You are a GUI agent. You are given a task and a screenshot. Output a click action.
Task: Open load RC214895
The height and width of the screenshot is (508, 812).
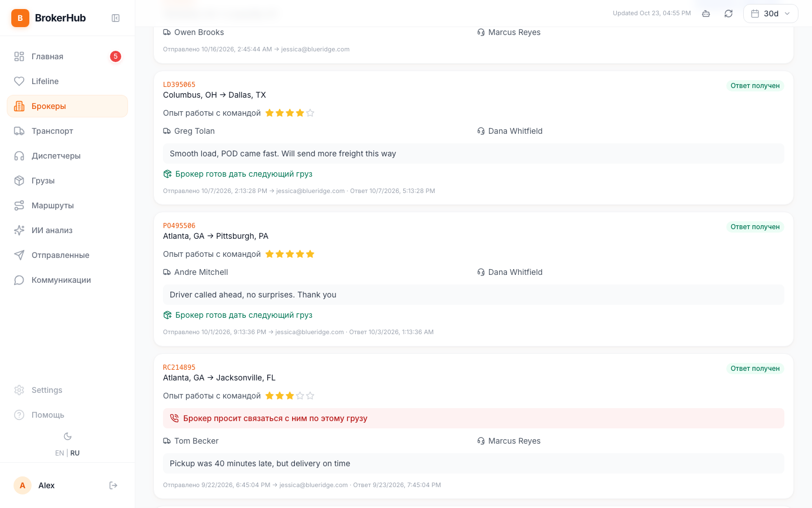click(179, 367)
